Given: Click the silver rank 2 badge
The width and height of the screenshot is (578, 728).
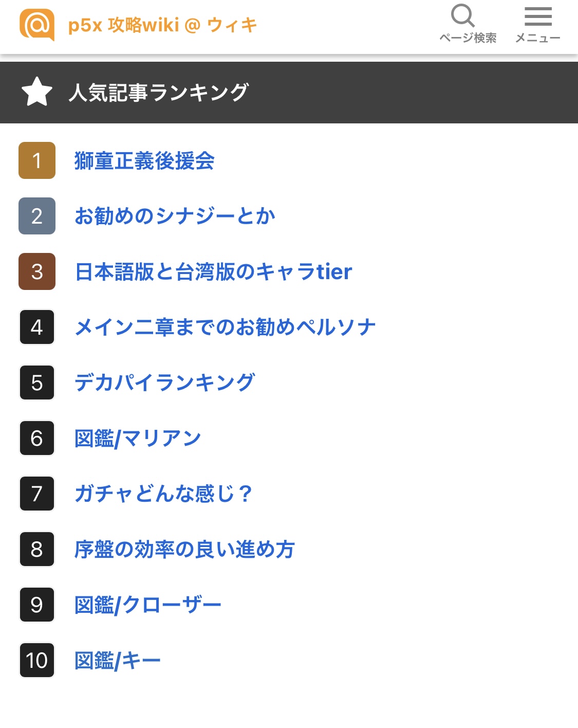Looking at the screenshot, I should click(x=37, y=216).
